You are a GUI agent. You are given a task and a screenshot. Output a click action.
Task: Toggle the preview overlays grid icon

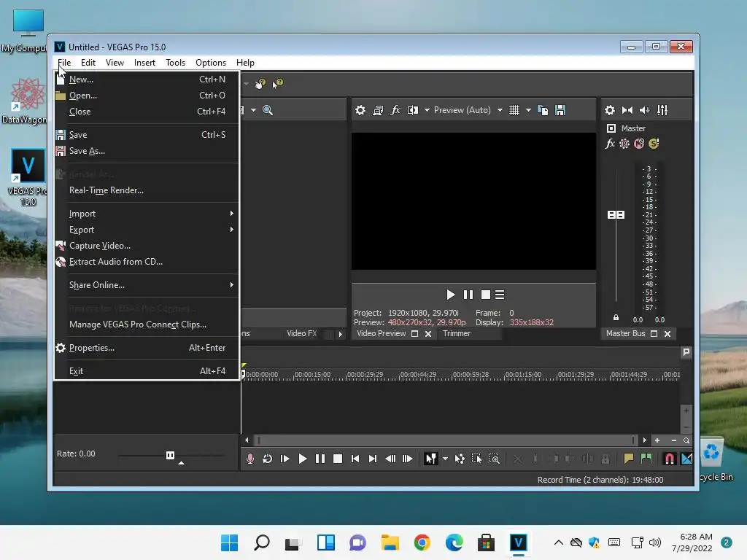click(514, 111)
